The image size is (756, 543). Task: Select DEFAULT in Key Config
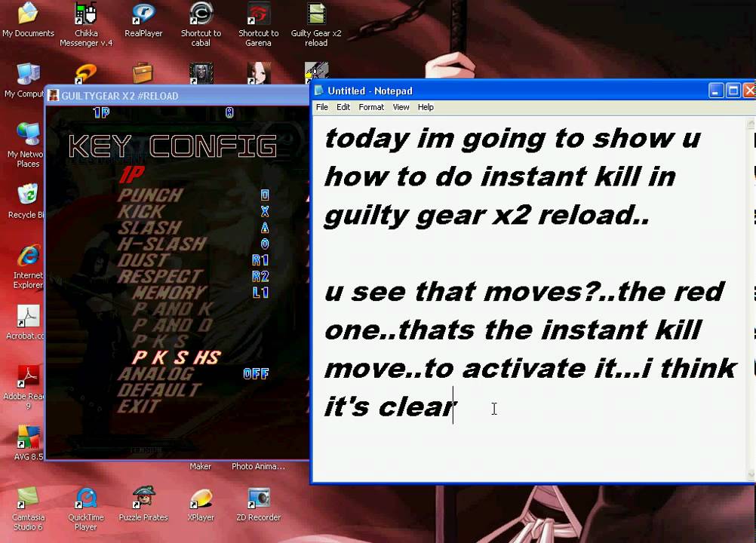pyautogui.click(x=160, y=390)
